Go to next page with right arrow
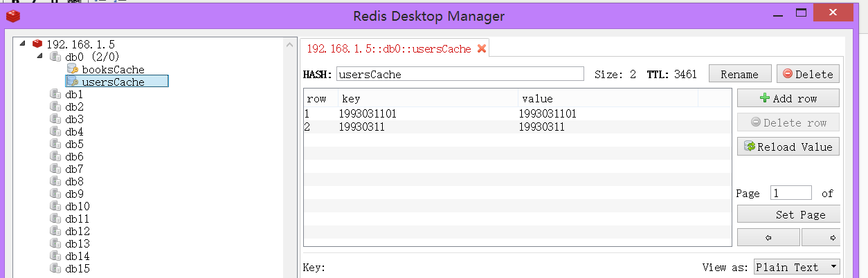Viewport: 868px width, 278px height. tap(822, 237)
